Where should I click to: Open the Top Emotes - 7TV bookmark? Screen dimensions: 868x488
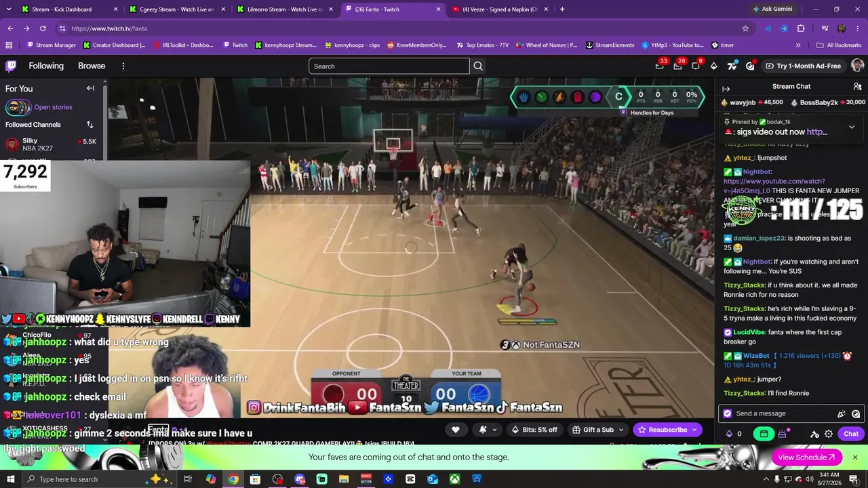coord(482,45)
